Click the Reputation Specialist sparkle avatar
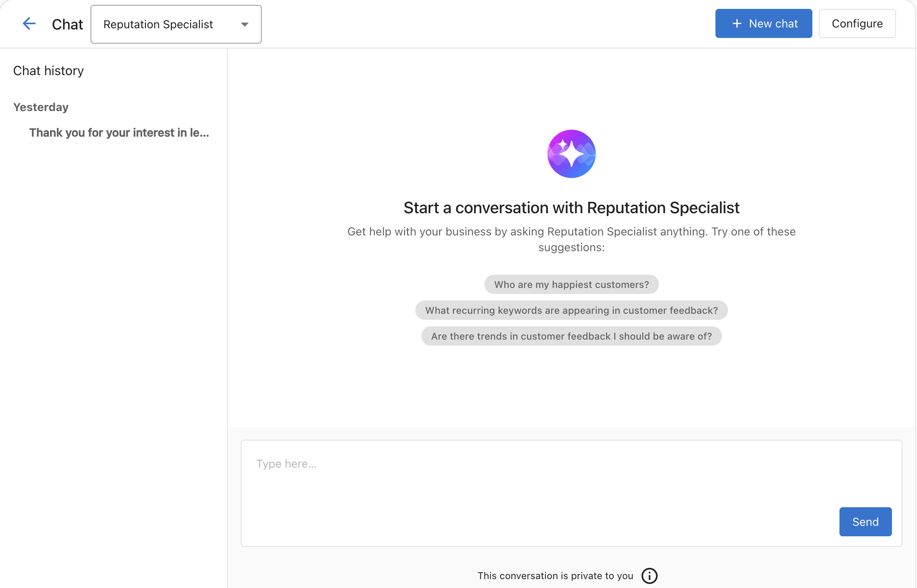The image size is (917, 588). coord(571,154)
